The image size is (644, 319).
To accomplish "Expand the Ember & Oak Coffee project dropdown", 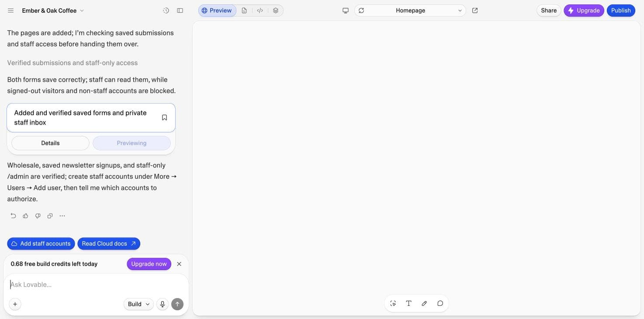I will coord(53,10).
